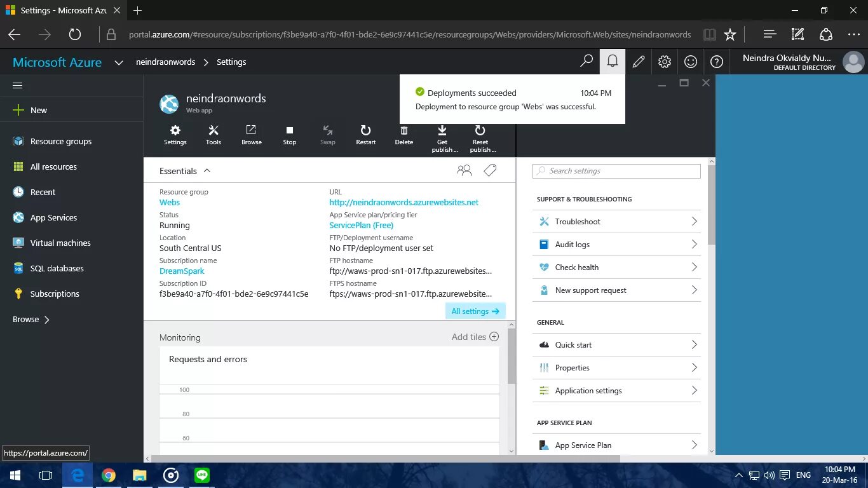Open the Tags icon in Essentials
The image size is (868, 488).
click(490, 170)
